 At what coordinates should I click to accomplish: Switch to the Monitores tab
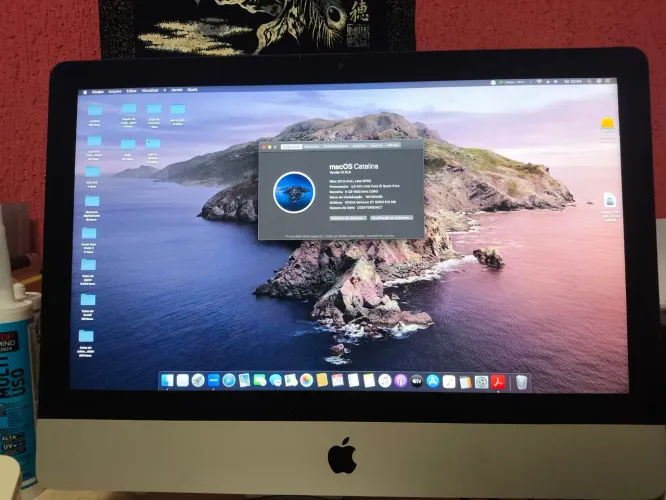pyautogui.click(x=311, y=147)
